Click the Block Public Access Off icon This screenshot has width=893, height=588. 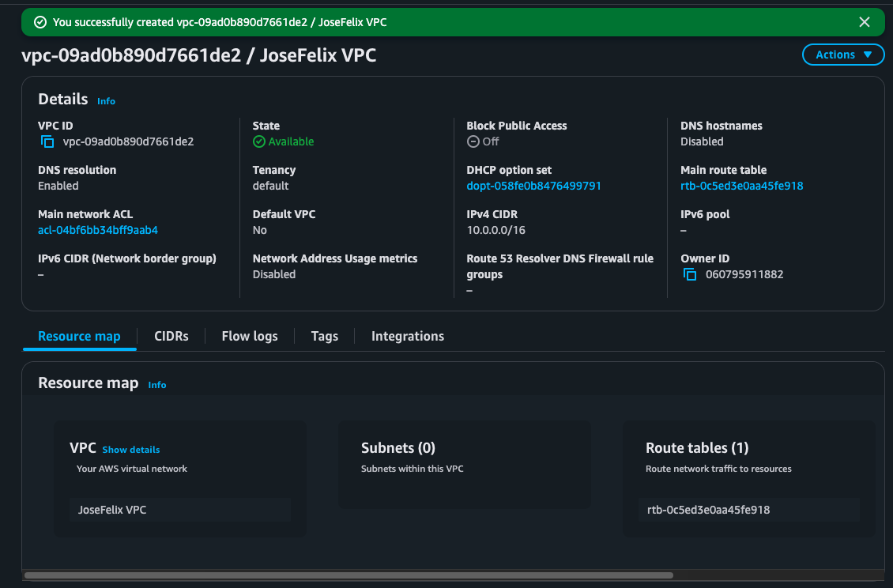coord(473,141)
